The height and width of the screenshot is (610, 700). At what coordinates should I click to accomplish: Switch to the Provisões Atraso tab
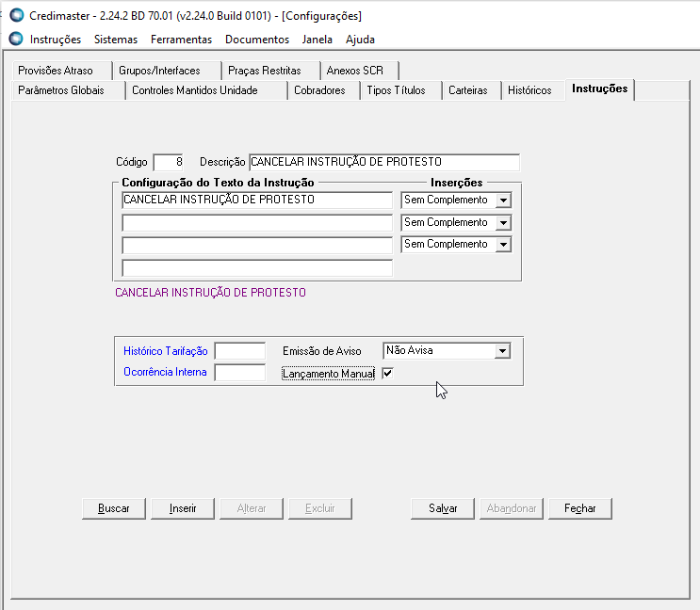61,71
